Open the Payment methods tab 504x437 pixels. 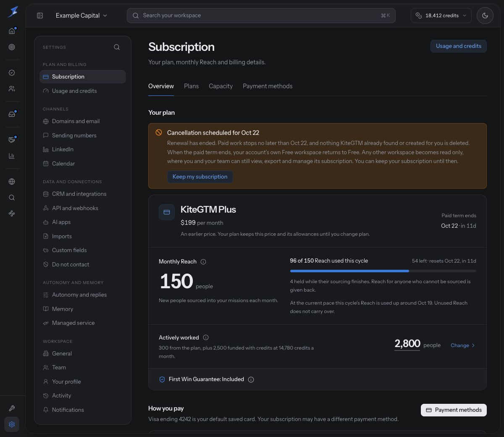click(x=268, y=86)
